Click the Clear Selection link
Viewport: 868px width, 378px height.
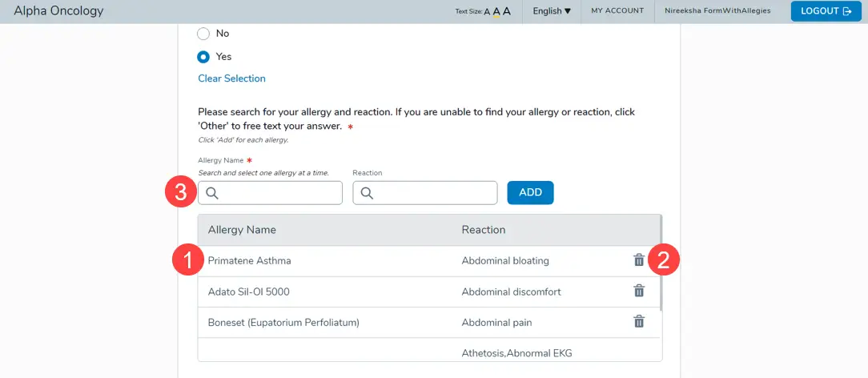[231, 78]
